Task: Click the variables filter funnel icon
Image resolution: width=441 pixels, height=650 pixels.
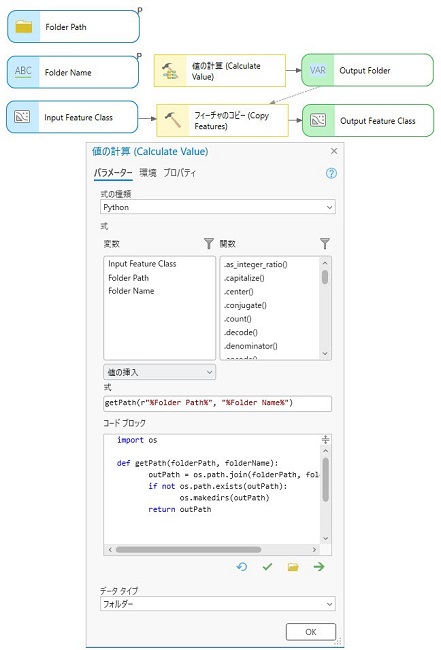Action: tap(209, 244)
